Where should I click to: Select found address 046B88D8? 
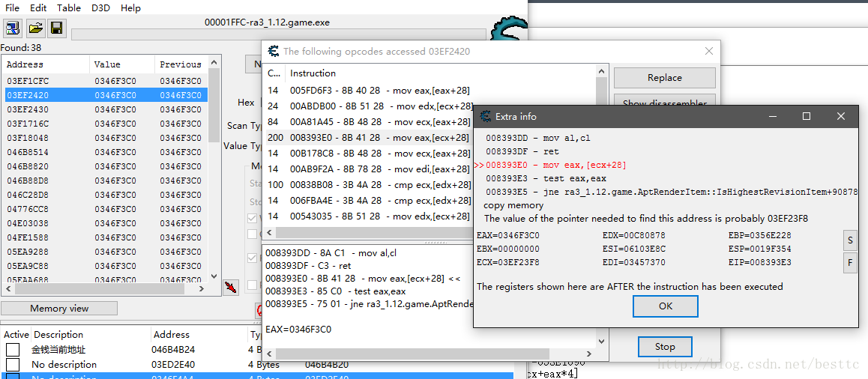(x=105, y=181)
